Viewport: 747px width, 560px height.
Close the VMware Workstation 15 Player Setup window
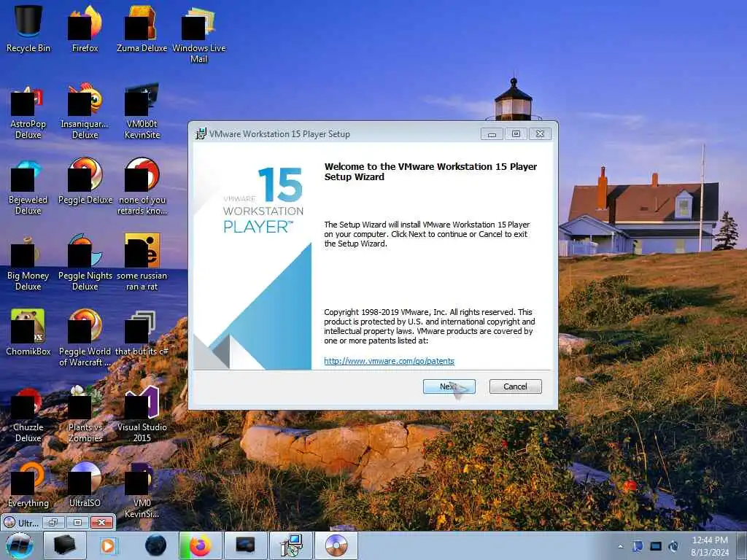pos(540,134)
